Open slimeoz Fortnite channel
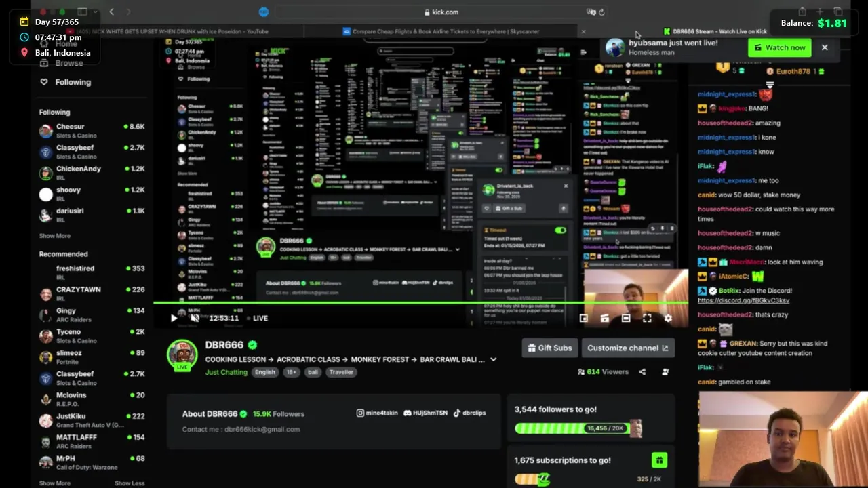Screen dimensions: 868x488 click(x=92, y=357)
